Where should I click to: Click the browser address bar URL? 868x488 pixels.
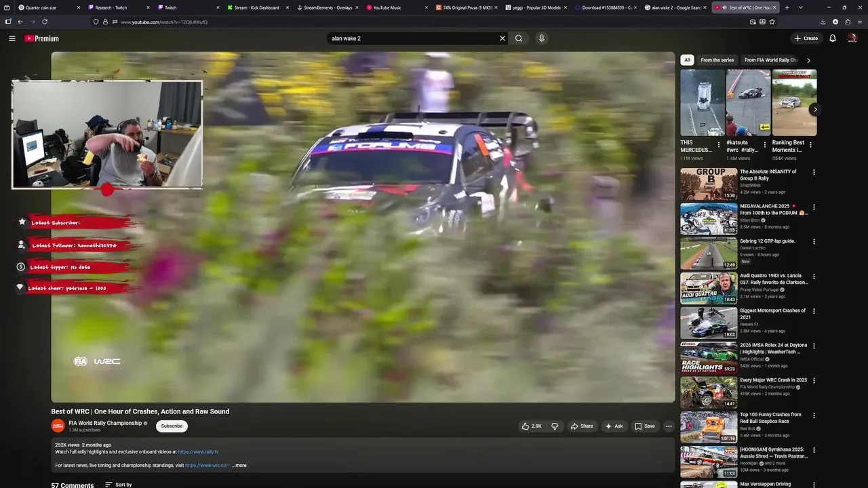(164, 22)
